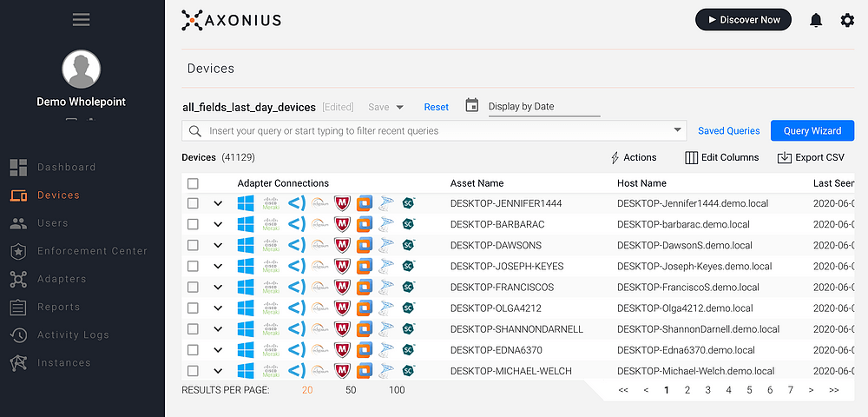Click the Discover Now button
This screenshot has width=868, height=417.
coord(743,20)
